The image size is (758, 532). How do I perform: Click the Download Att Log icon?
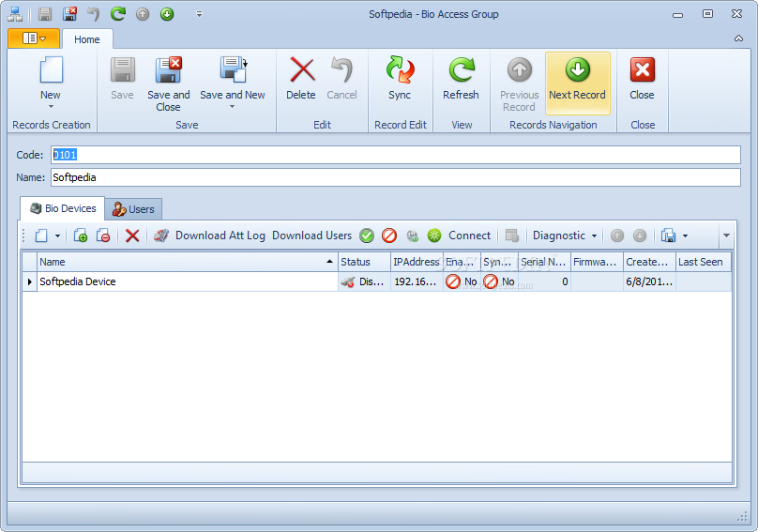click(161, 236)
